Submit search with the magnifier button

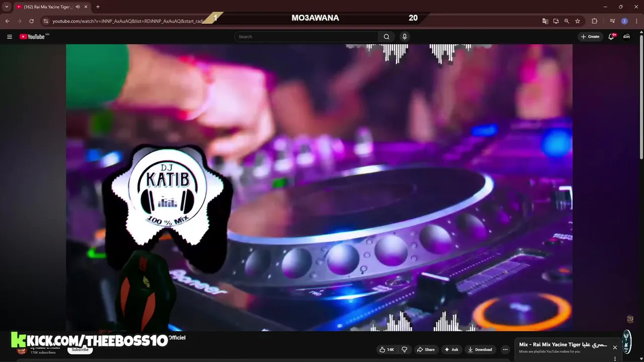click(x=386, y=37)
